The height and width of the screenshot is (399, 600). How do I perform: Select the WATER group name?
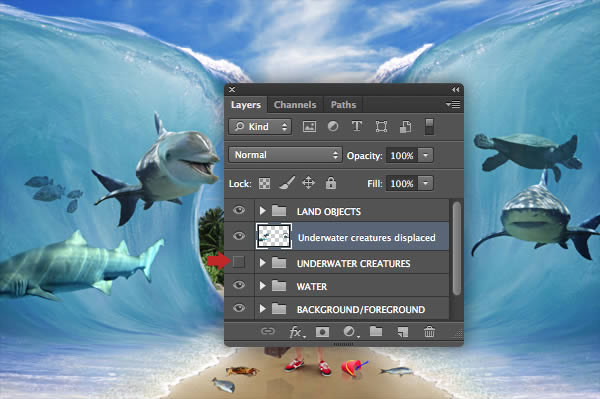(x=312, y=287)
